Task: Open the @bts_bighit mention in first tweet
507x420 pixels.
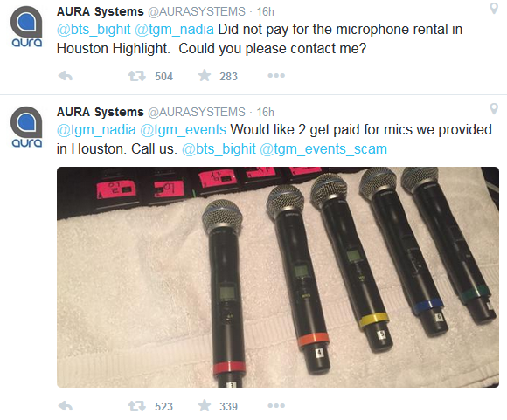Action: click(94, 30)
